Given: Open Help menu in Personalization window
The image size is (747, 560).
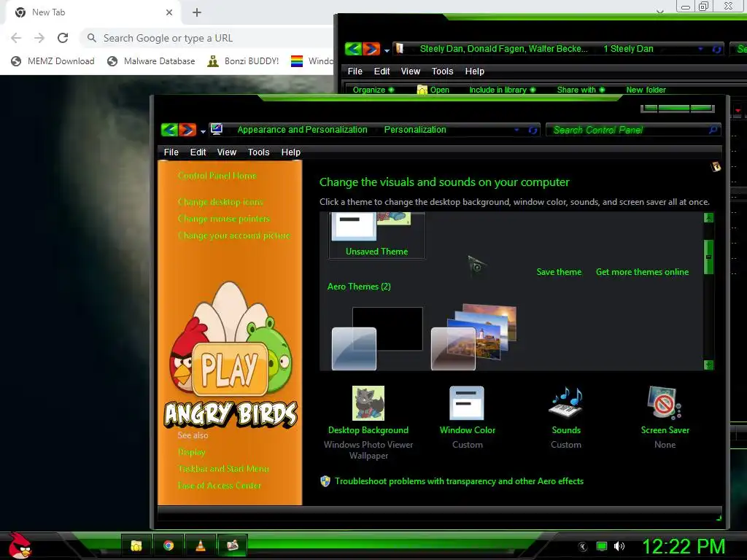Looking at the screenshot, I should pos(290,152).
